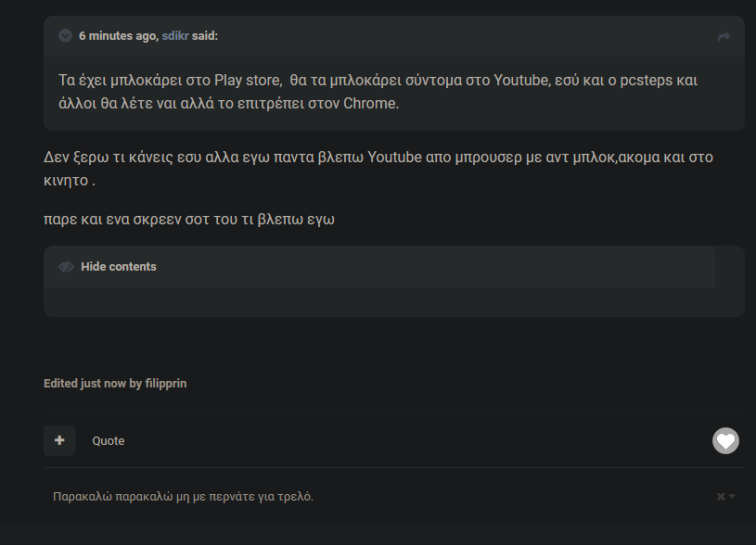The height and width of the screenshot is (545, 756).
Task: Hide the signature using the X icon
Action: tap(721, 496)
